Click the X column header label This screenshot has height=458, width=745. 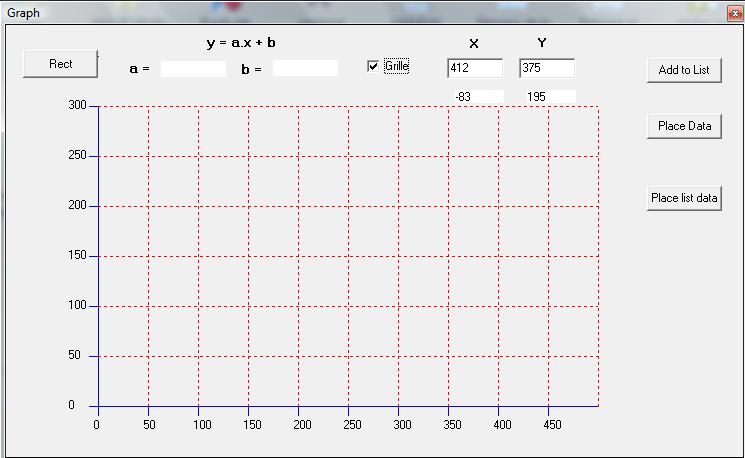tap(474, 44)
